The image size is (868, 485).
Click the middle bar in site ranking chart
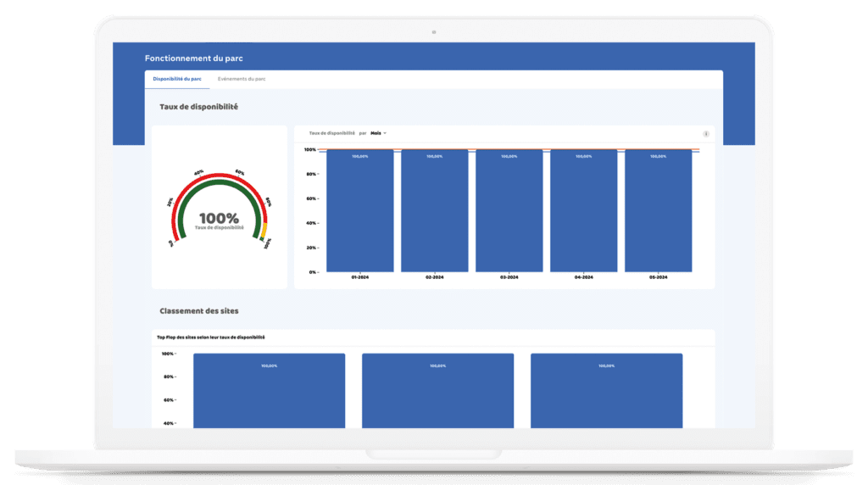[437, 392]
